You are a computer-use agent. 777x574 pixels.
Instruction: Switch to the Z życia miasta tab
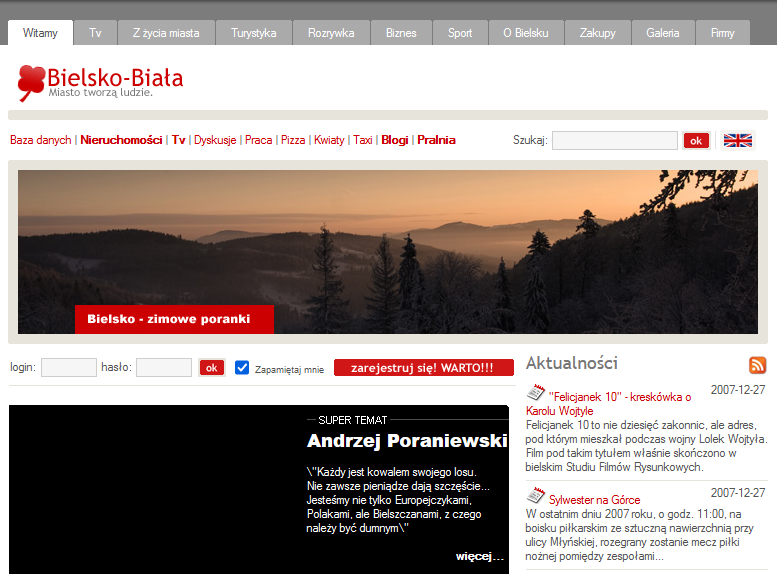pos(166,33)
